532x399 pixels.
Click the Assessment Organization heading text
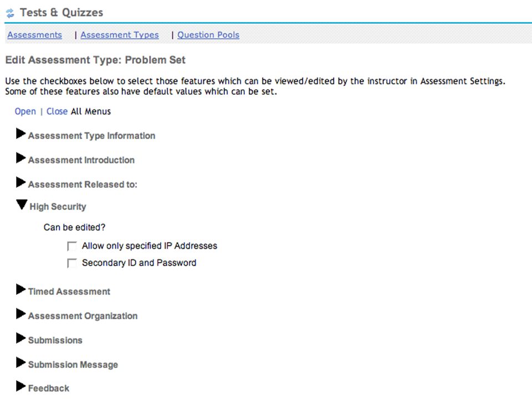[x=83, y=316]
